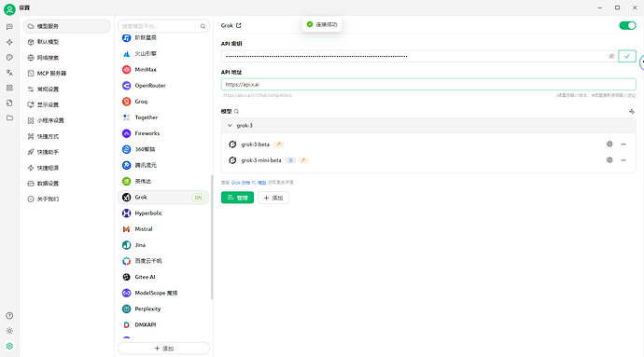Open the assistants chat icon in sidebar
The image size is (644, 357).
click(9, 27)
